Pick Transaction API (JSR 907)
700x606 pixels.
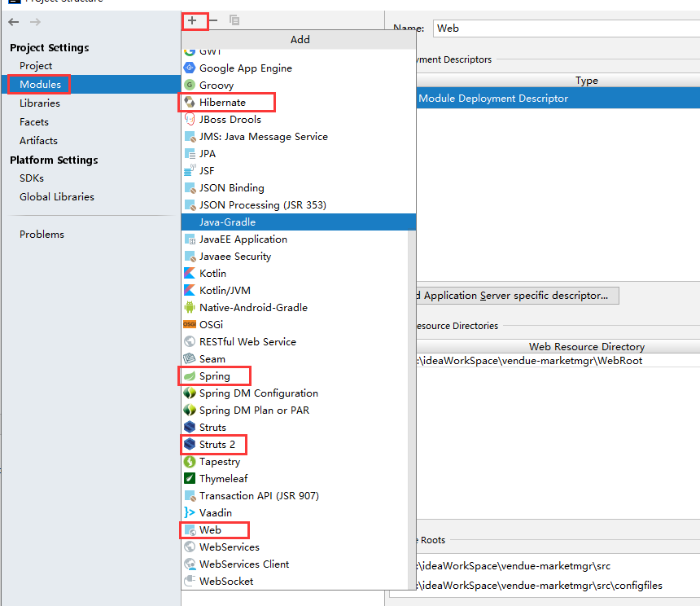pyautogui.click(x=295, y=496)
